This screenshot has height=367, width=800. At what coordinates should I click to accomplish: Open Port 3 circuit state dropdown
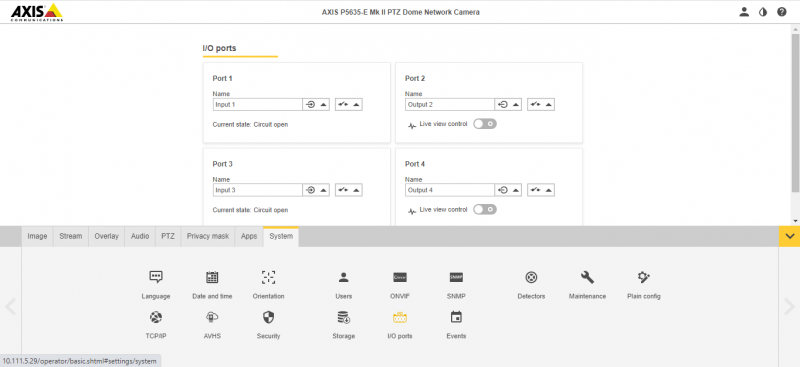point(349,190)
